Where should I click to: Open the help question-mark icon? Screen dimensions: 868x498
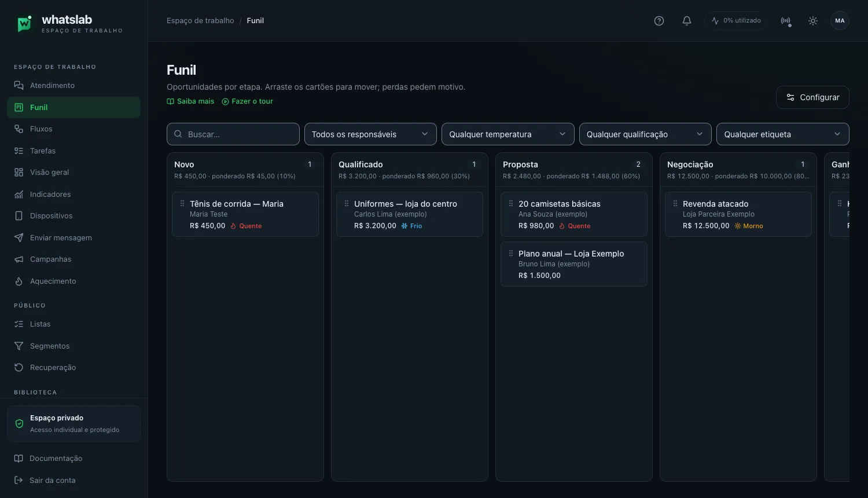click(659, 21)
